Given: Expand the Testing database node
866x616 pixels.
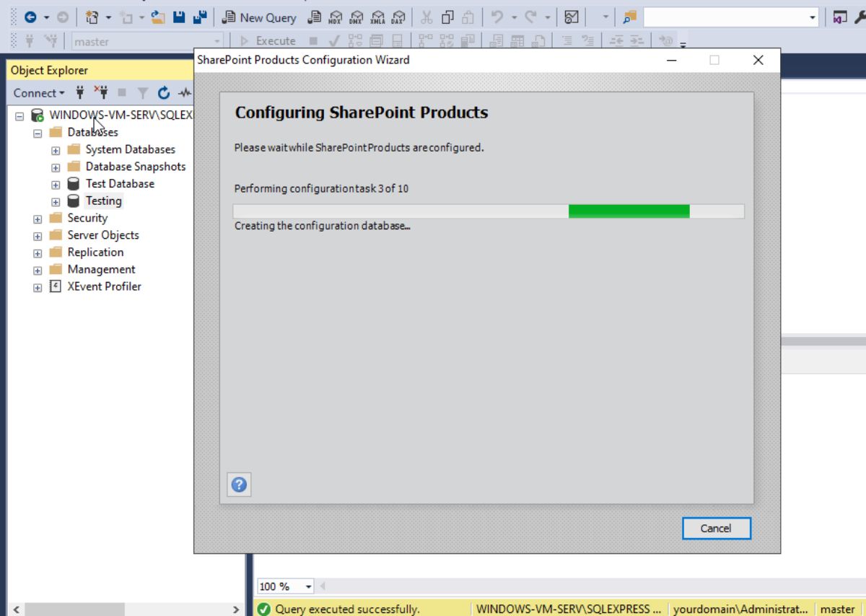Looking at the screenshot, I should (56, 202).
